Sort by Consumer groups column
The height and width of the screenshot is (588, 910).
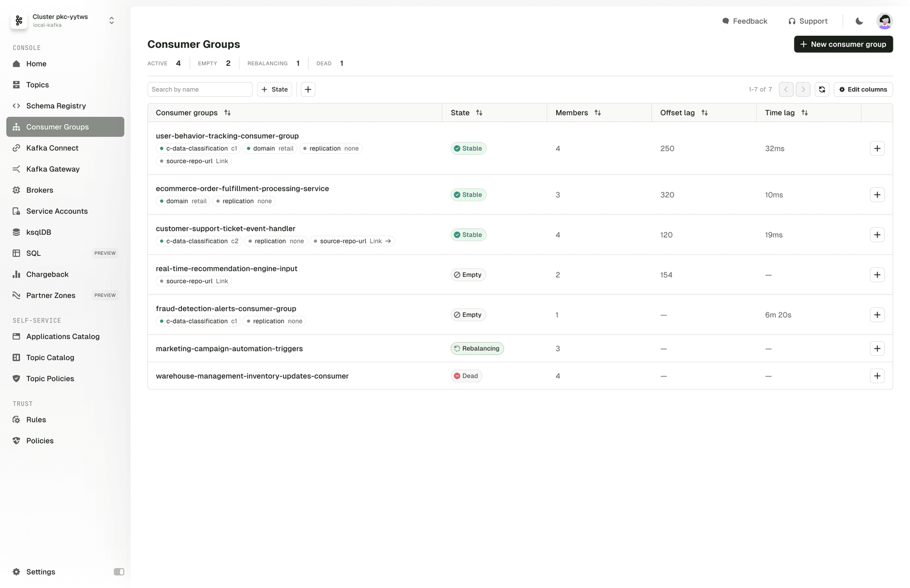pos(227,113)
